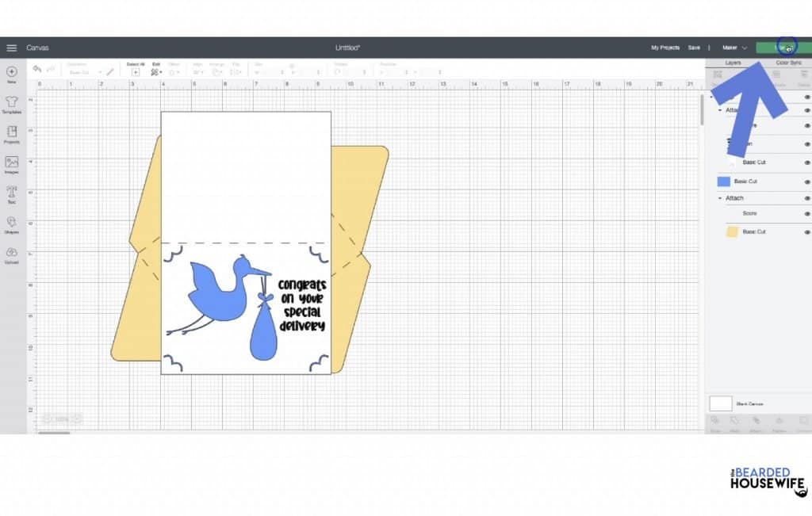Screen dimensions: 812x516
Task: Switch to the Layers tab
Action: 733,62
